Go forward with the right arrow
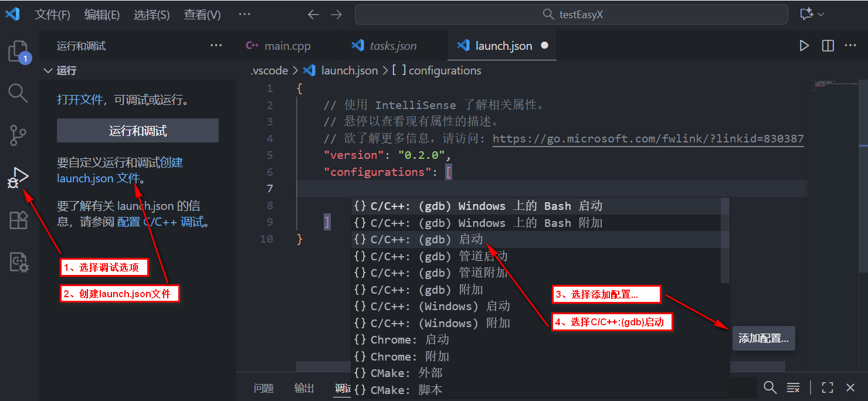868x401 pixels. (x=336, y=15)
